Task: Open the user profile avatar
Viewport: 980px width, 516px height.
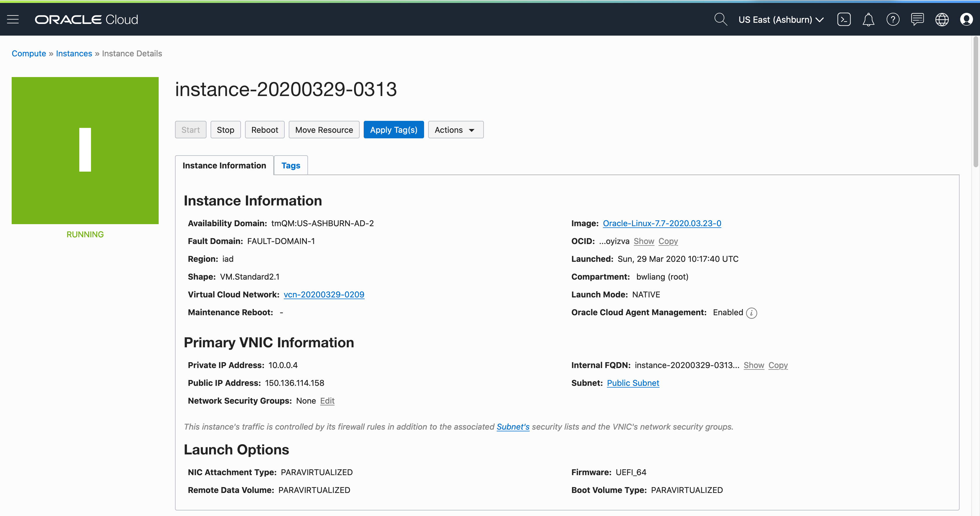Action: click(x=966, y=20)
